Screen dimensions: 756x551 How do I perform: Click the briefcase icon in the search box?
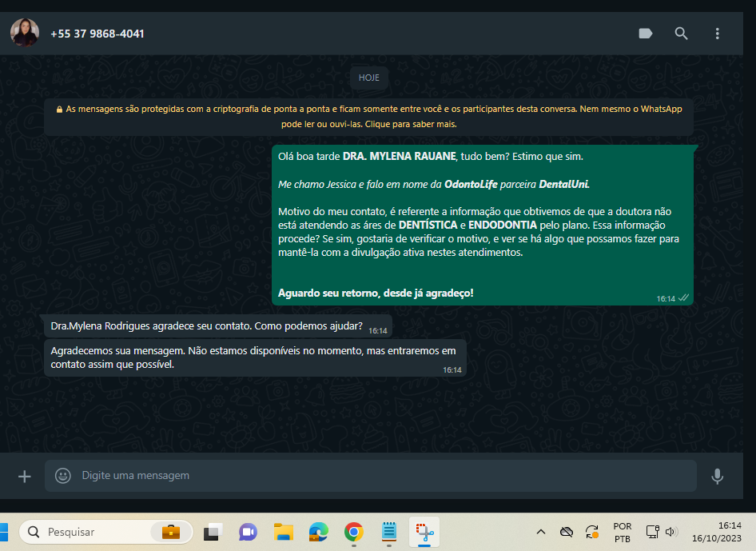171,532
